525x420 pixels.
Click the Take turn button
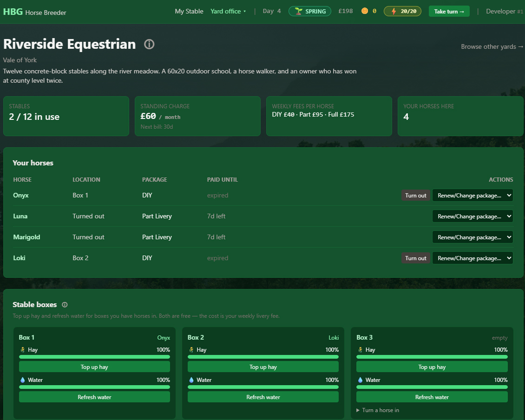pyautogui.click(x=449, y=11)
